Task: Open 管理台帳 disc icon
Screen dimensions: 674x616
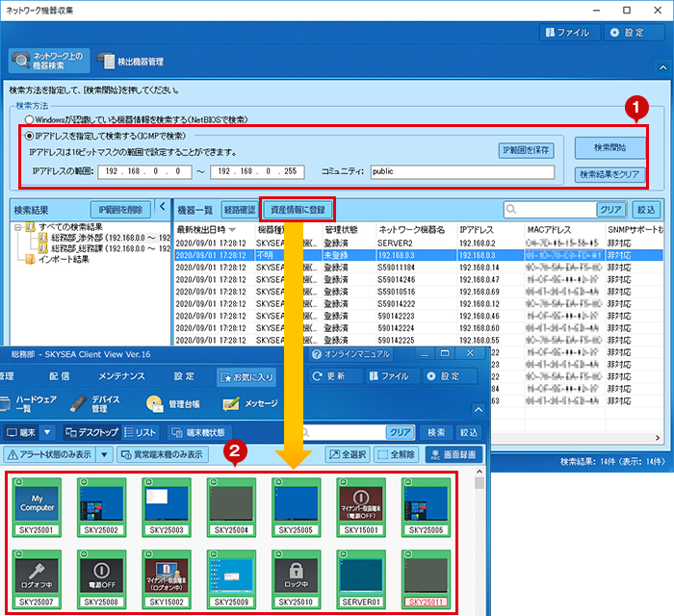Action: pyautogui.click(x=172, y=403)
